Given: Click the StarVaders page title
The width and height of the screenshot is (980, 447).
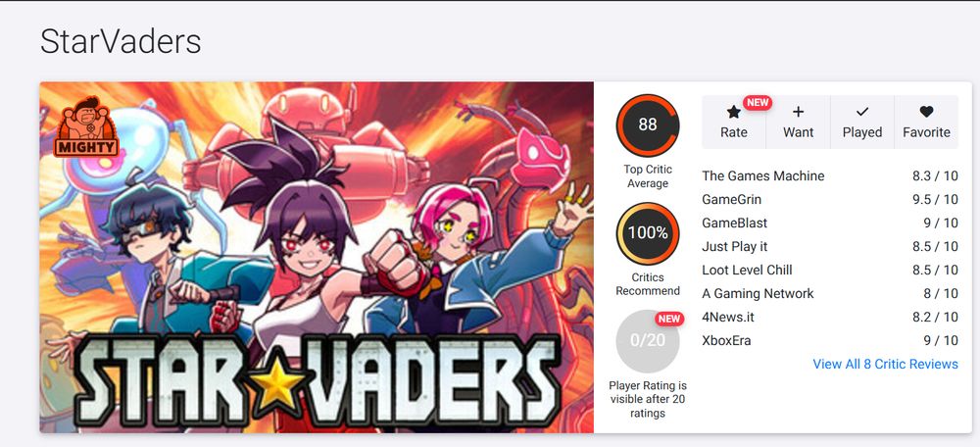Looking at the screenshot, I should pos(121,42).
